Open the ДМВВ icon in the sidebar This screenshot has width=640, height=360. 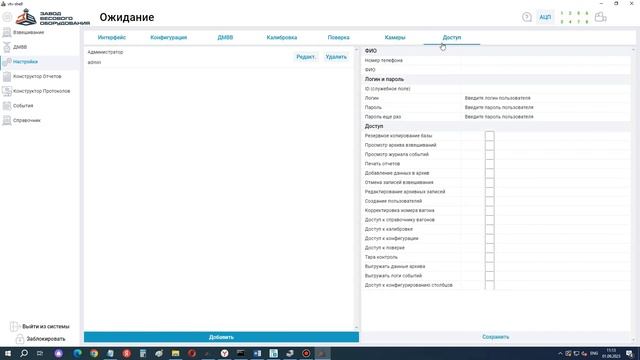pos(7,47)
